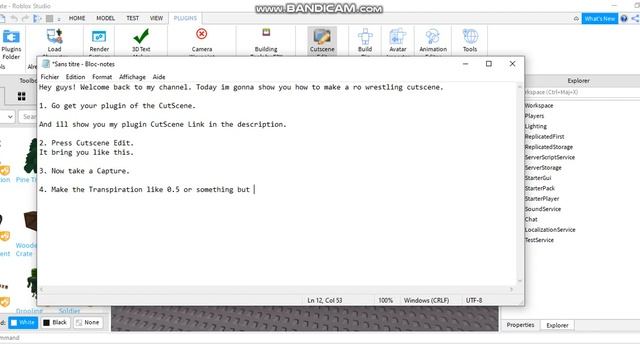This screenshot has width=640, height=360.
Task: Select ServerStorage in the Explorer
Action: [x=543, y=168]
